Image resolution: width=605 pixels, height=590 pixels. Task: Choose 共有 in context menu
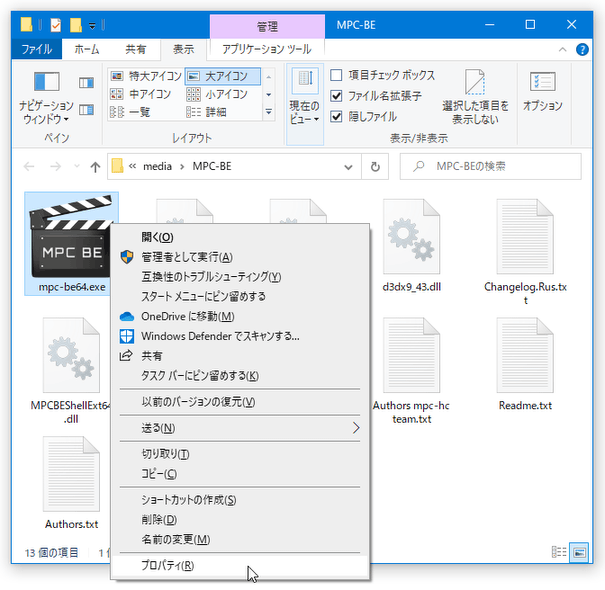point(240,356)
